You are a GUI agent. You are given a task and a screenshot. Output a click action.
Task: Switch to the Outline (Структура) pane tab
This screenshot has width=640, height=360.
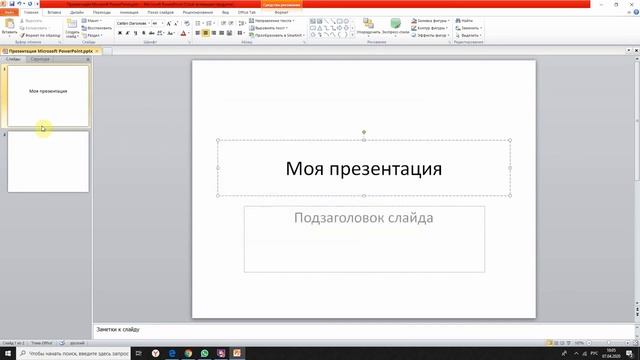pyautogui.click(x=40, y=59)
